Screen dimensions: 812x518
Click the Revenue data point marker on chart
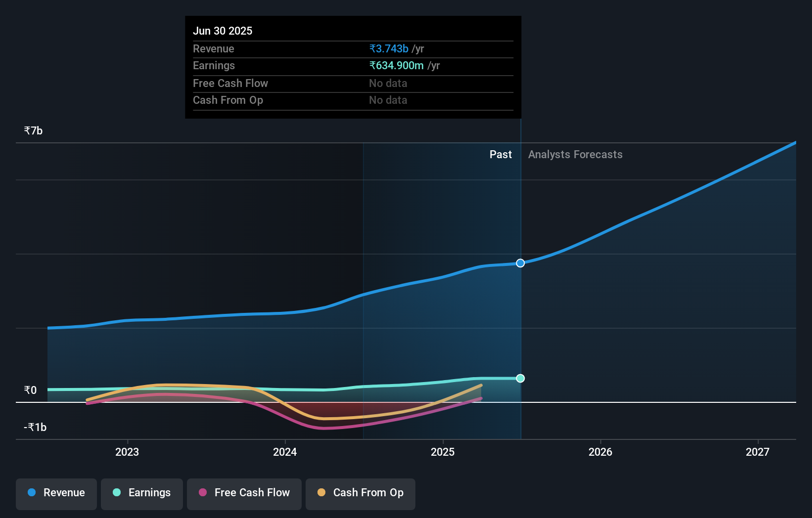point(520,263)
